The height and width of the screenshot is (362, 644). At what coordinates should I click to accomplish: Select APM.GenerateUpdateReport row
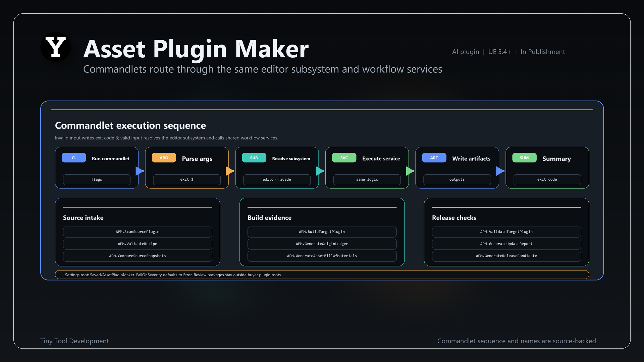[506, 244]
